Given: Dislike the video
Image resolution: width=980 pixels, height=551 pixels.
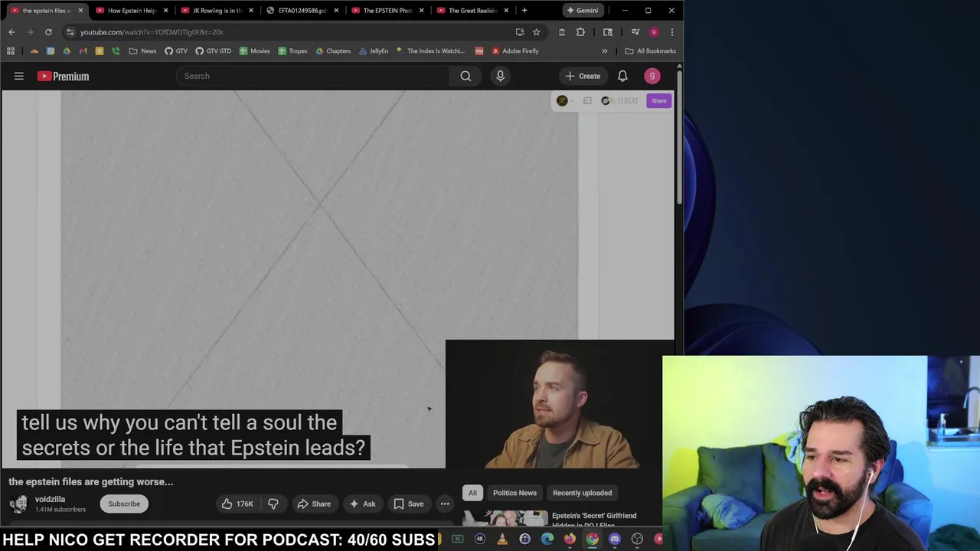Looking at the screenshot, I should pos(273,504).
